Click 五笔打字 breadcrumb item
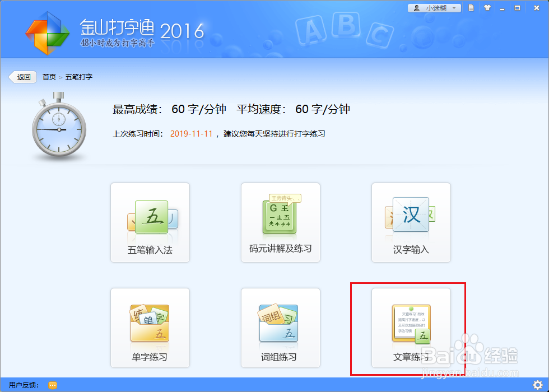Viewport: 549px width, 392px height. tap(79, 77)
